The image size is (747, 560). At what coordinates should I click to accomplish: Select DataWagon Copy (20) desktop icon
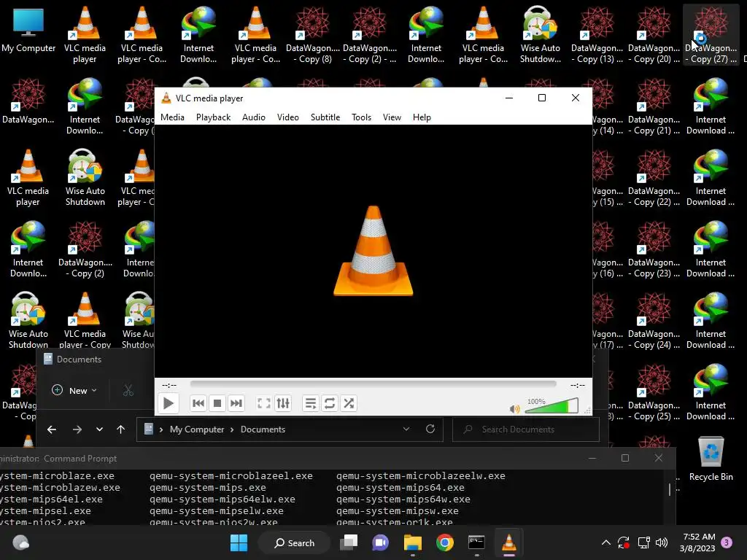tap(654, 34)
